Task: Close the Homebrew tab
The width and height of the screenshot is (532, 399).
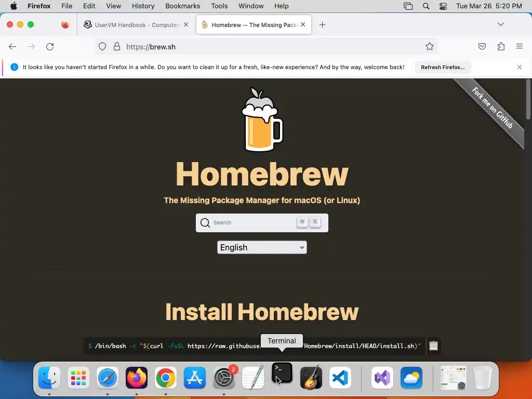Action: tap(303, 24)
